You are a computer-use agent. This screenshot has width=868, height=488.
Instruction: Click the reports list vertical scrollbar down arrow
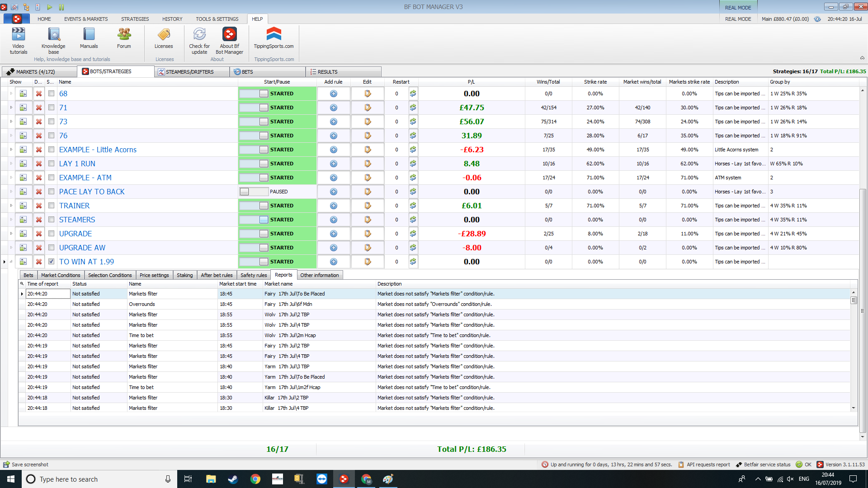(x=854, y=408)
